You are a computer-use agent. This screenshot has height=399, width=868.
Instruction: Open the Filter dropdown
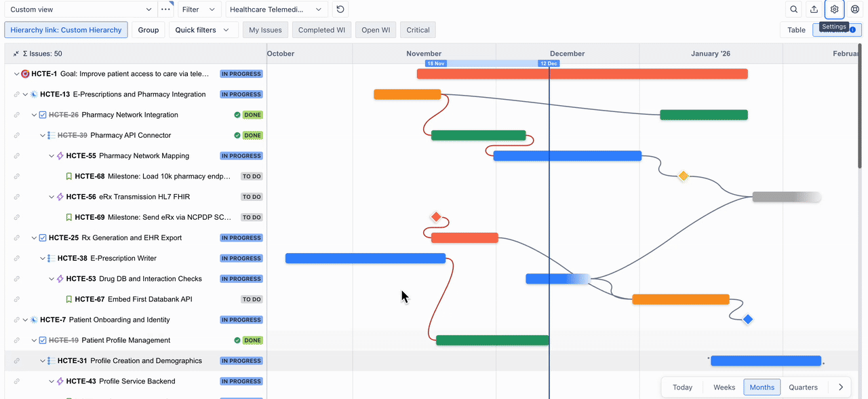[x=199, y=9]
